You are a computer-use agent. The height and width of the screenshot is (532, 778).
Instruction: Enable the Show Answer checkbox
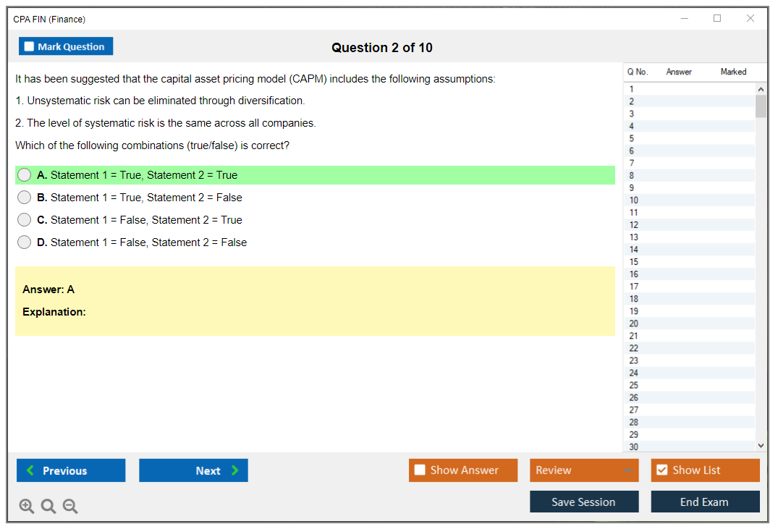[420, 470]
